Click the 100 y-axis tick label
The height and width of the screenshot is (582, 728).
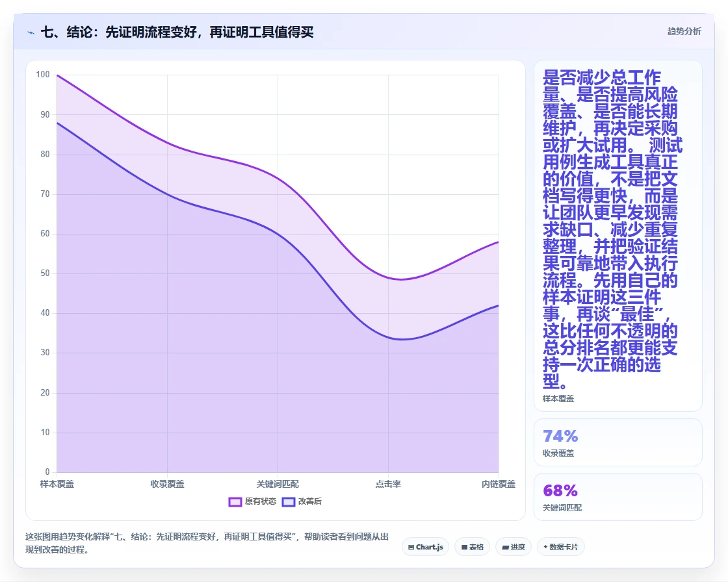tap(43, 75)
